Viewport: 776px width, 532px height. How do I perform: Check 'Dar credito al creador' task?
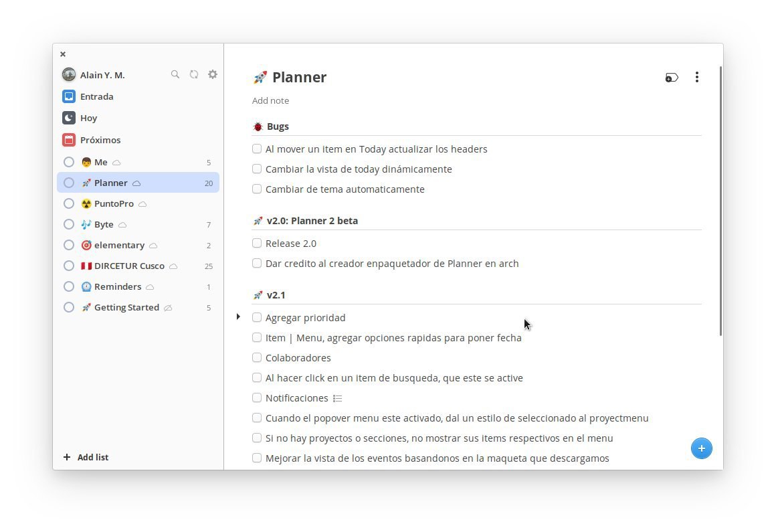point(256,263)
